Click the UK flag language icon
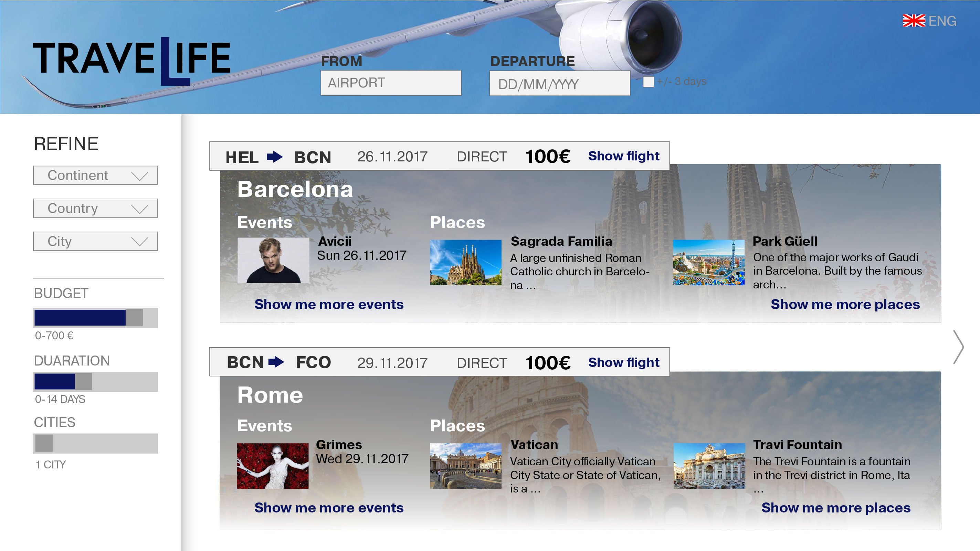 pos(914,21)
